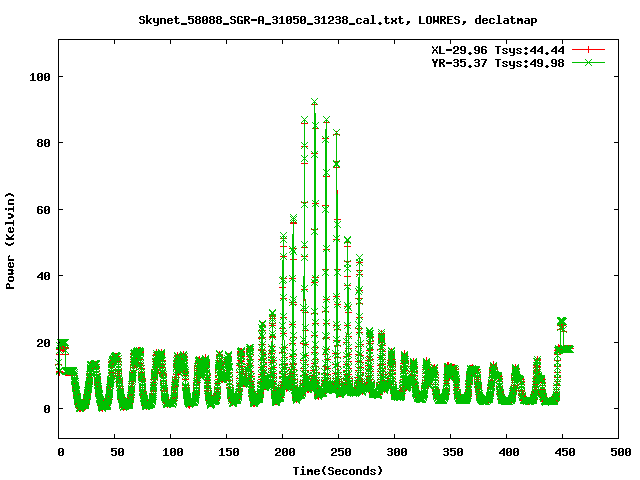Click the Power (Kelvin) y-axis label

tap(10, 241)
